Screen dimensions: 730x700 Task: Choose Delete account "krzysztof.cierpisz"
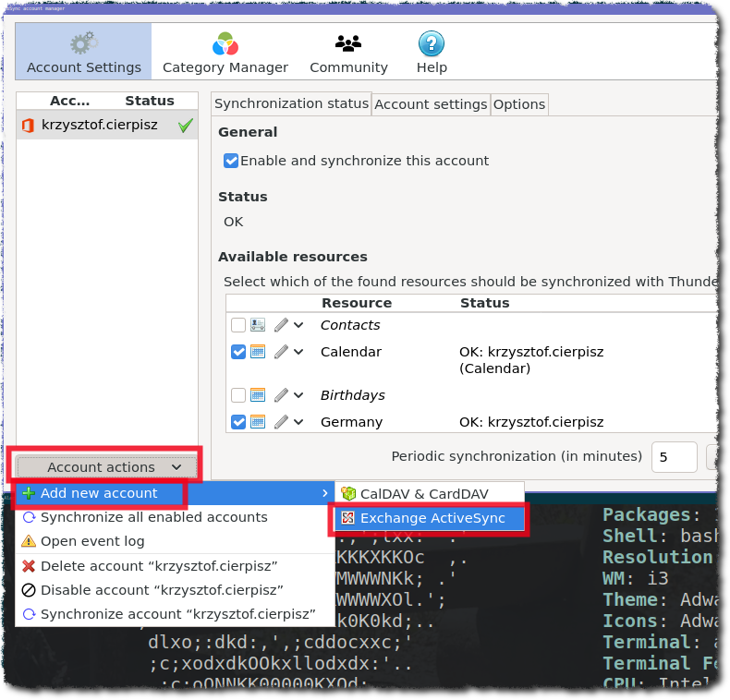point(175,566)
